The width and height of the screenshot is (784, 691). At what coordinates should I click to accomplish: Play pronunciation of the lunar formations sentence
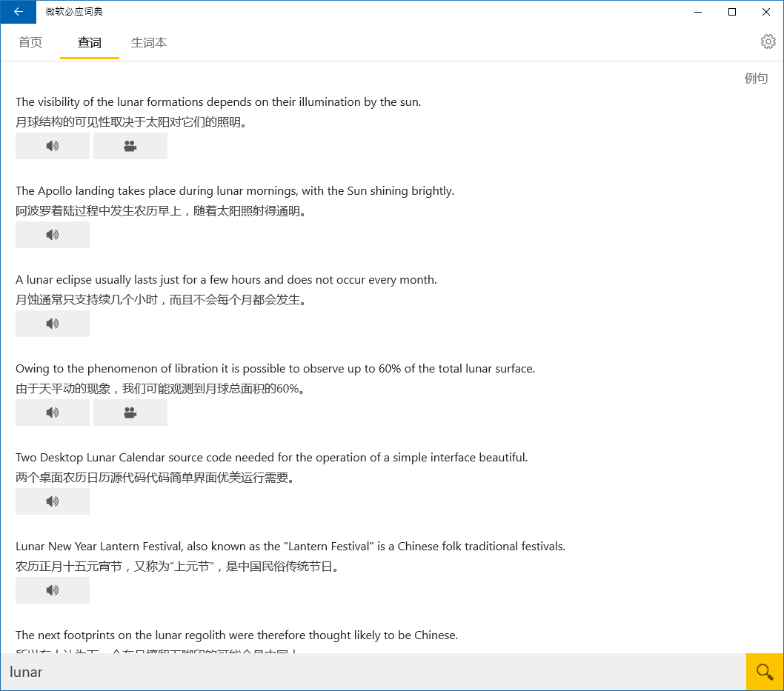[x=52, y=145]
